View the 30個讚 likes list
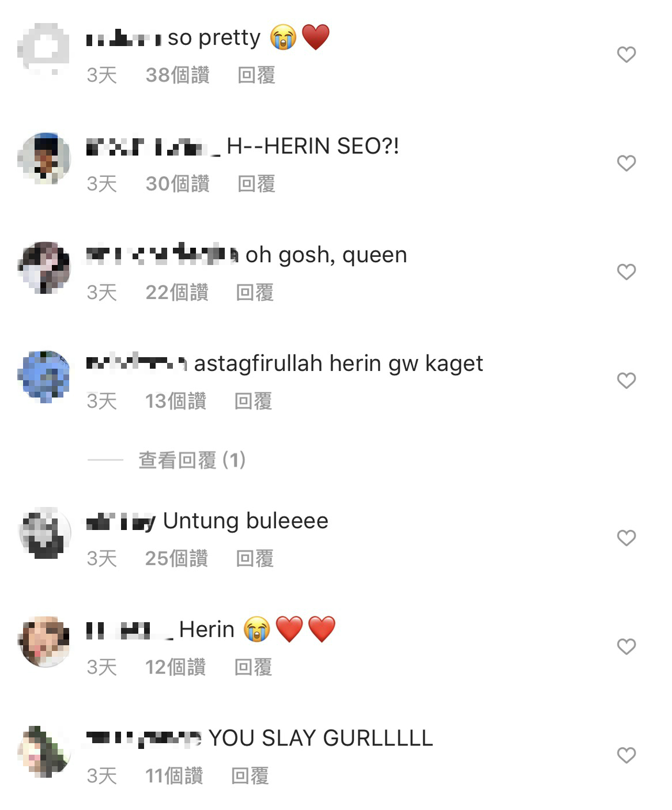This screenshot has height=810, width=672. [178, 184]
